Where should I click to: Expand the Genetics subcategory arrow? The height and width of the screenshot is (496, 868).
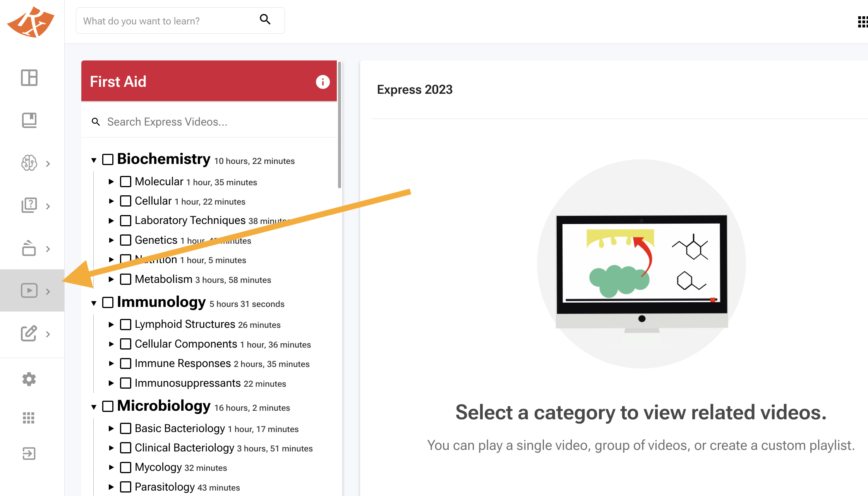coord(111,240)
